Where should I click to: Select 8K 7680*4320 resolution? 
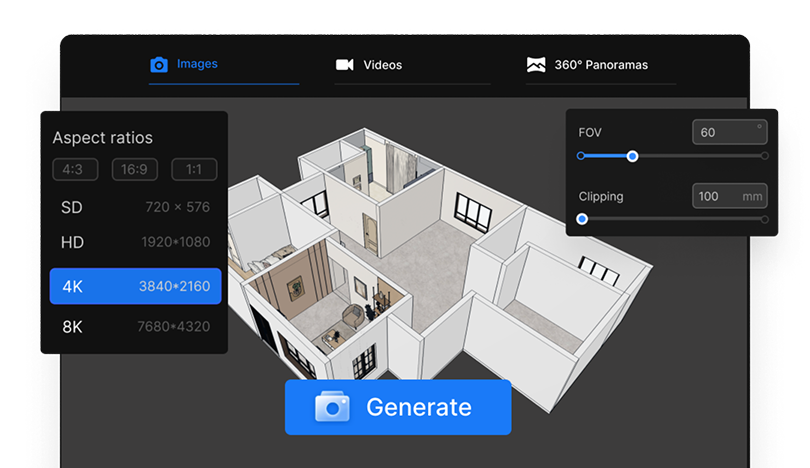(x=135, y=327)
